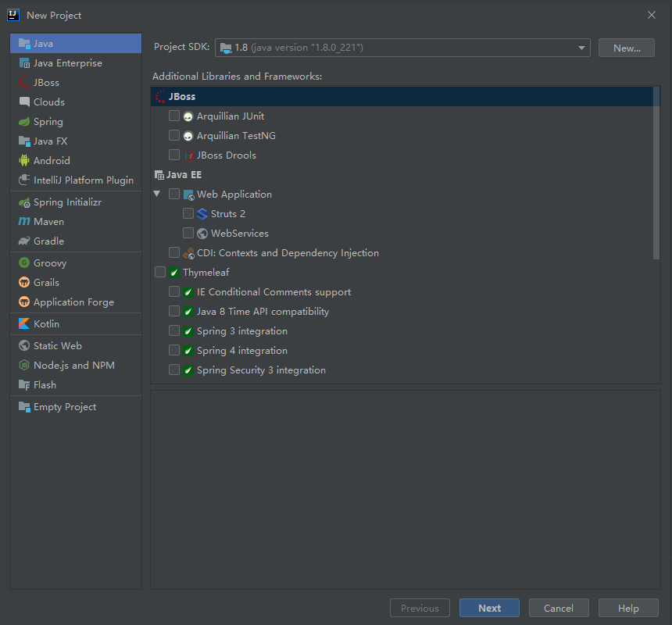Select the Java FX folder icon
The width and height of the screenshot is (672, 625).
[24, 141]
